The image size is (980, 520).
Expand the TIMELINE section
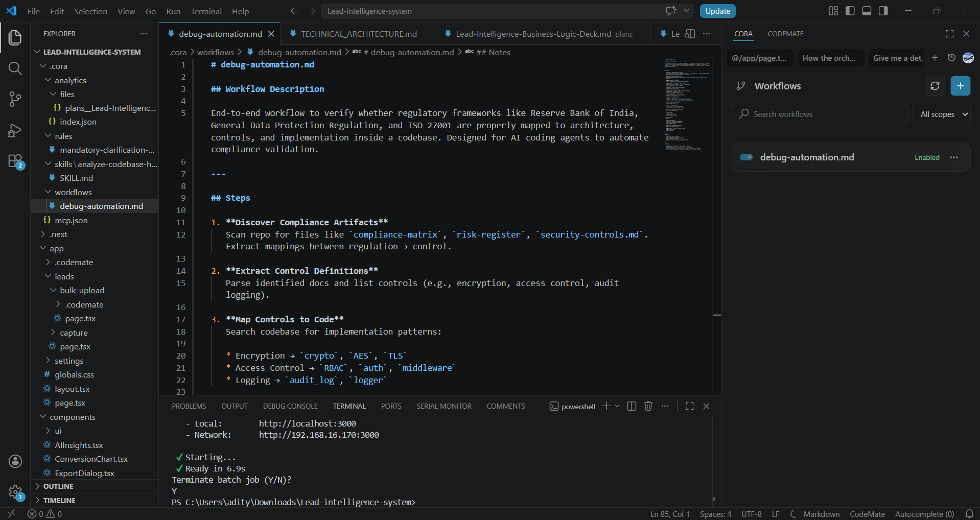coord(59,501)
